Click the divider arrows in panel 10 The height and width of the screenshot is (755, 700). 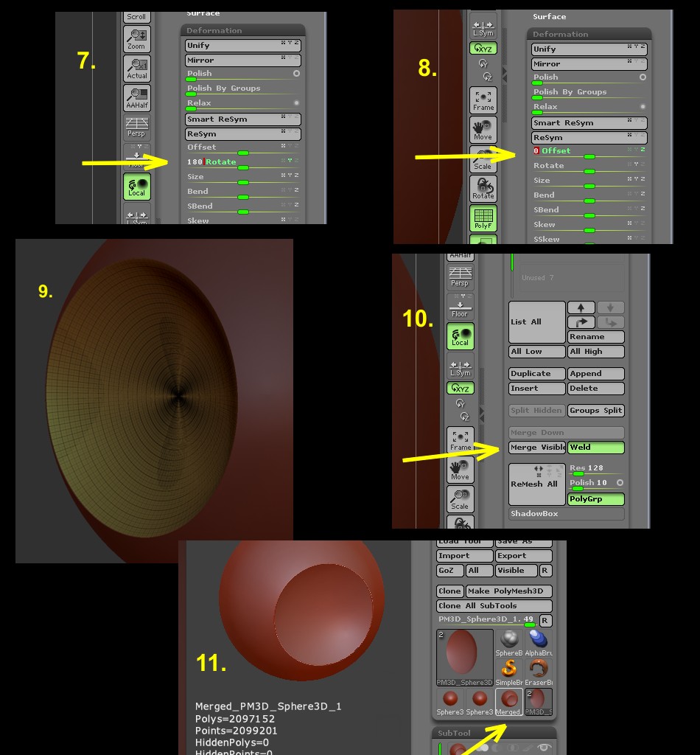coord(482,414)
